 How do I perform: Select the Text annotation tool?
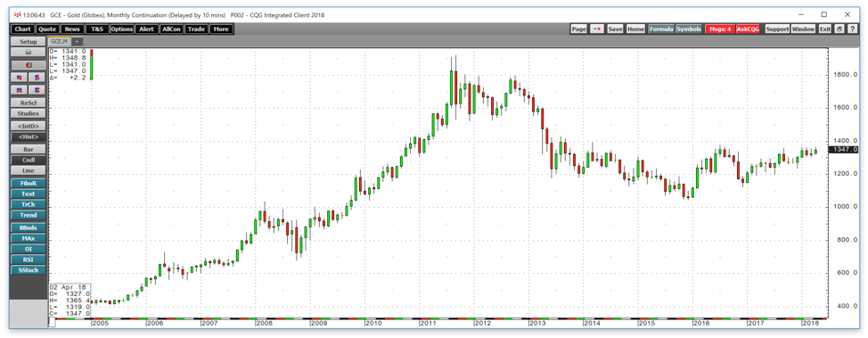(29, 194)
